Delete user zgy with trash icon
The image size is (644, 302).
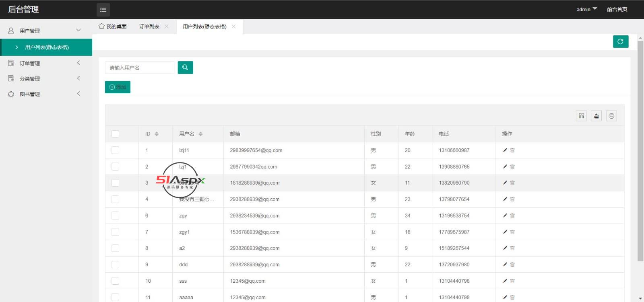coord(512,216)
